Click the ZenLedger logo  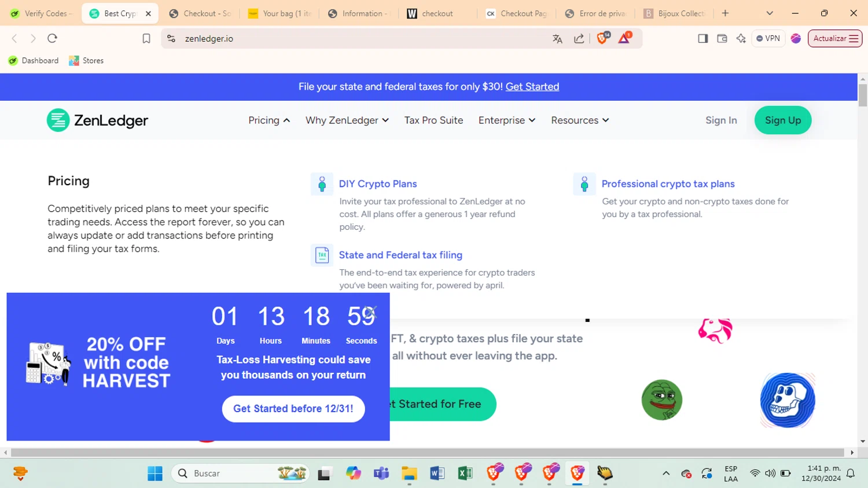point(97,120)
